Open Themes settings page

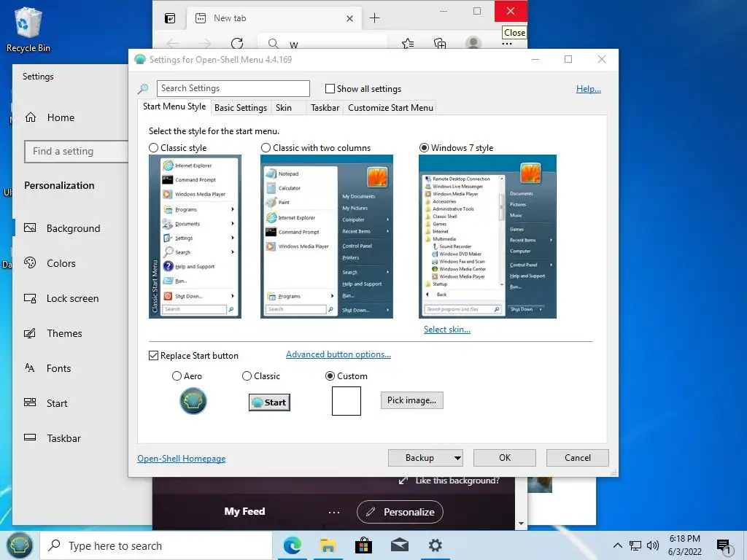click(64, 333)
